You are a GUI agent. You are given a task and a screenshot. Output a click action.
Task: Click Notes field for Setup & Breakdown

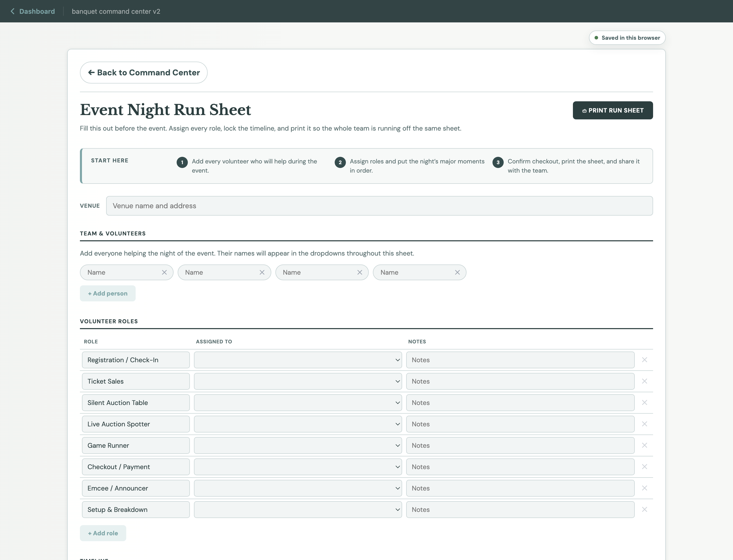tap(520, 509)
